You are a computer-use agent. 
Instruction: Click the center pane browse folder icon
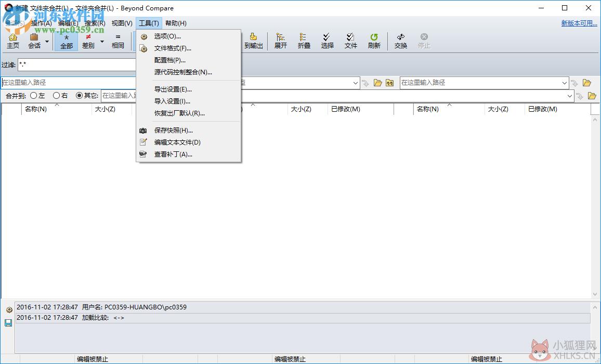pos(378,83)
